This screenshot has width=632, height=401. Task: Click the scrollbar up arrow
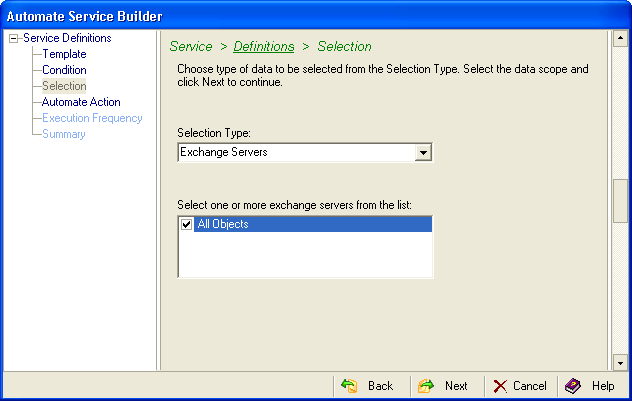click(620, 38)
